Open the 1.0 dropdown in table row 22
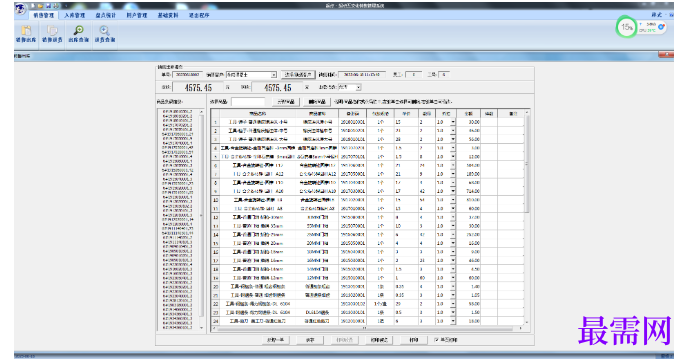This screenshot has height=362, width=690. click(x=453, y=304)
